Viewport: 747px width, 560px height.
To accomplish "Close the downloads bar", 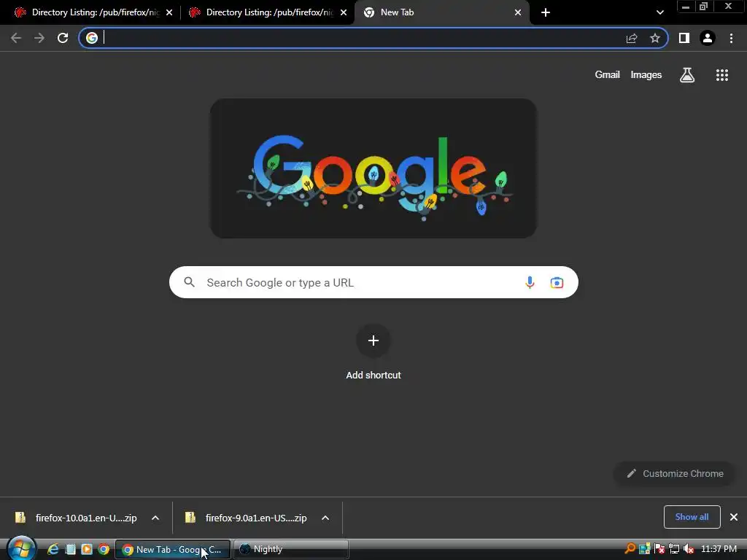I will click(734, 517).
